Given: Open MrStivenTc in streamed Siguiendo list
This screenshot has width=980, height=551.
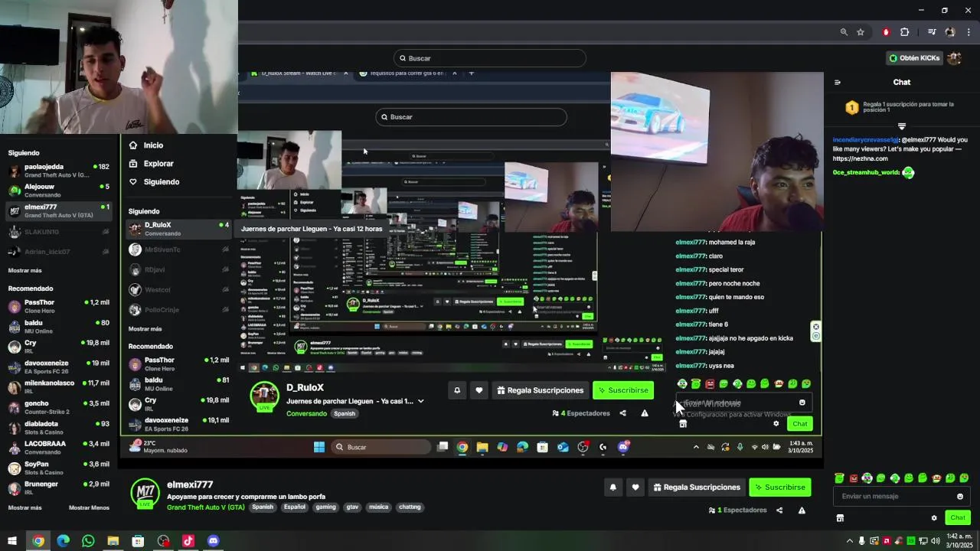Looking at the screenshot, I should point(179,249).
